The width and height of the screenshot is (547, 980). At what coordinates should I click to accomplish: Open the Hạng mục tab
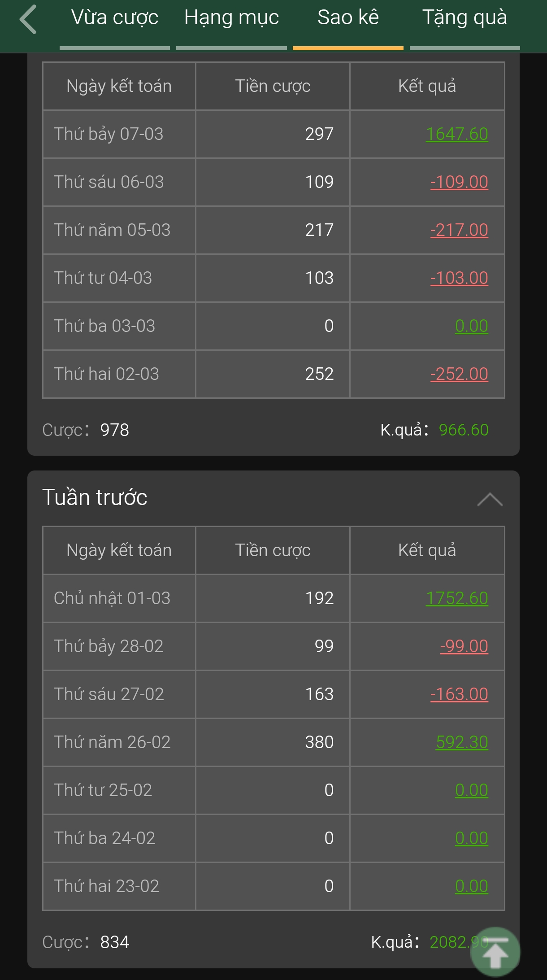pyautogui.click(x=231, y=18)
